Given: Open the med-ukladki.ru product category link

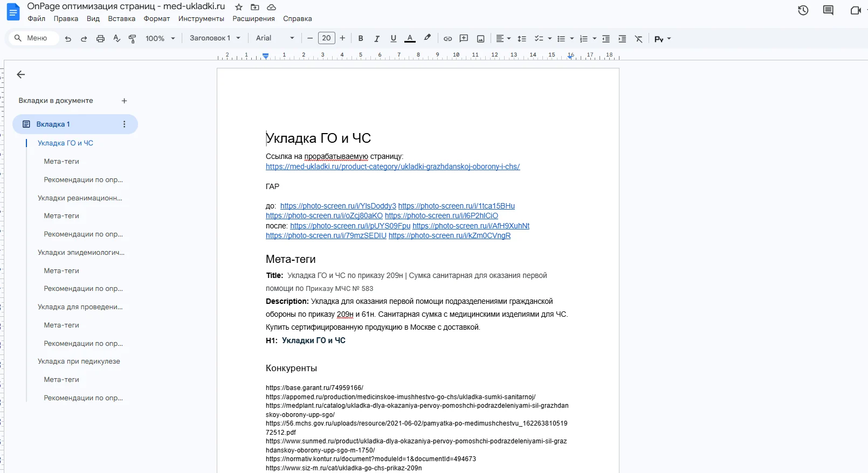Looking at the screenshot, I should pyautogui.click(x=392, y=166).
